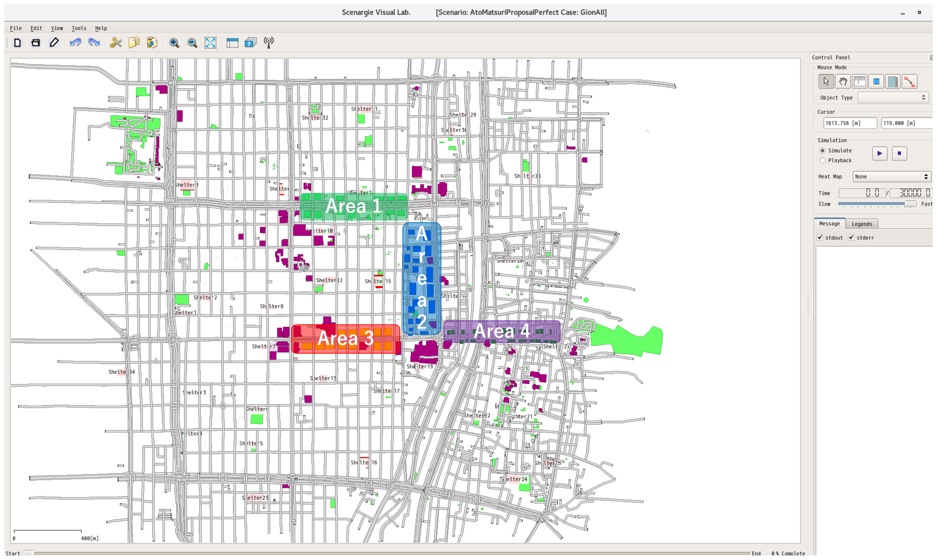Click the antenna tower toolbar icon

pos(269,43)
